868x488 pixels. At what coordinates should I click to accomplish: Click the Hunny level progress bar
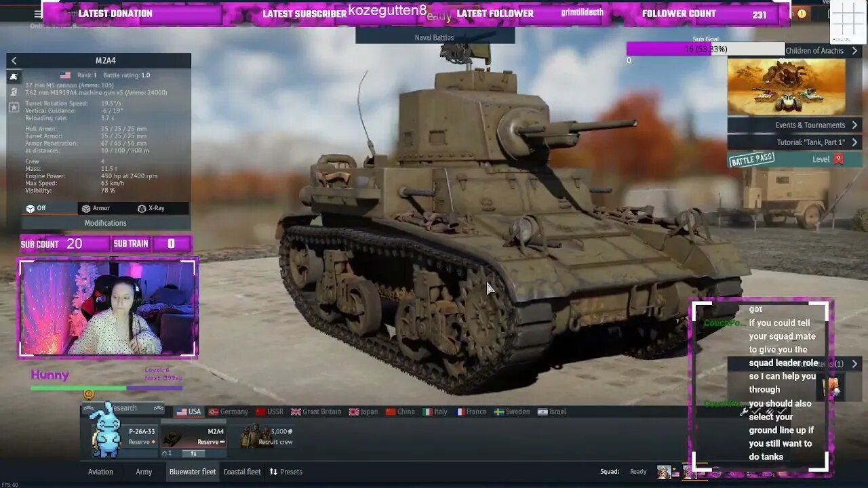tap(106, 388)
